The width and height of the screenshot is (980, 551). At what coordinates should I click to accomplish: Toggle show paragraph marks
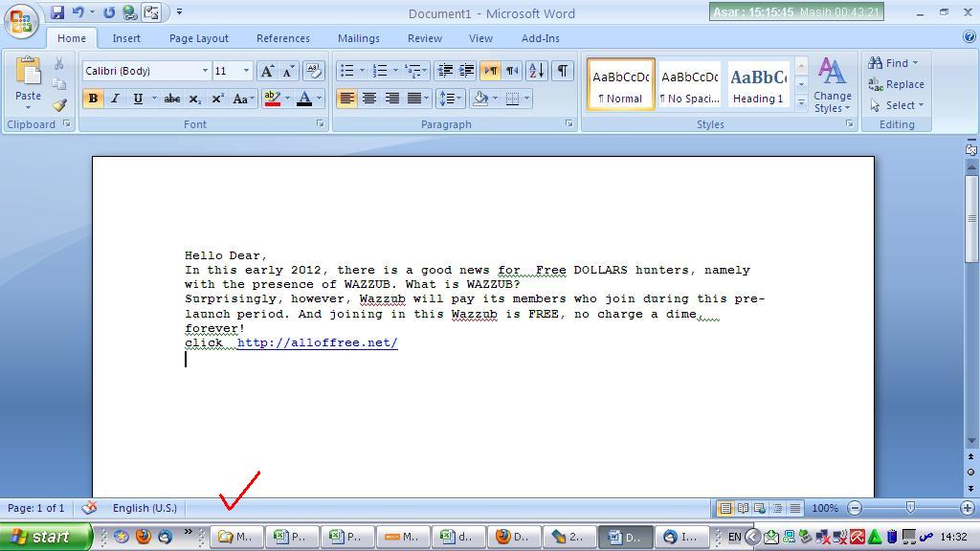[x=563, y=71]
